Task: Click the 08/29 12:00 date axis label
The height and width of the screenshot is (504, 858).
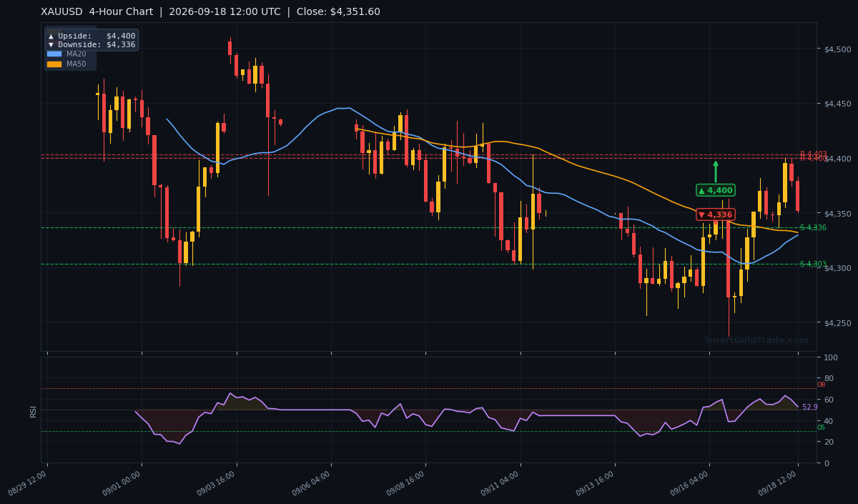Action: (29, 483)
